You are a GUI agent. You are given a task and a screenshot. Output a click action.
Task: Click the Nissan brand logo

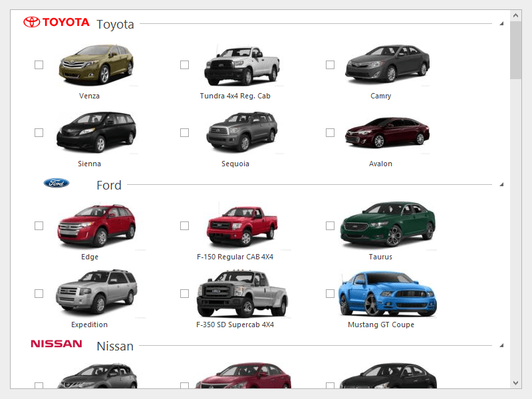pos(57,344)
